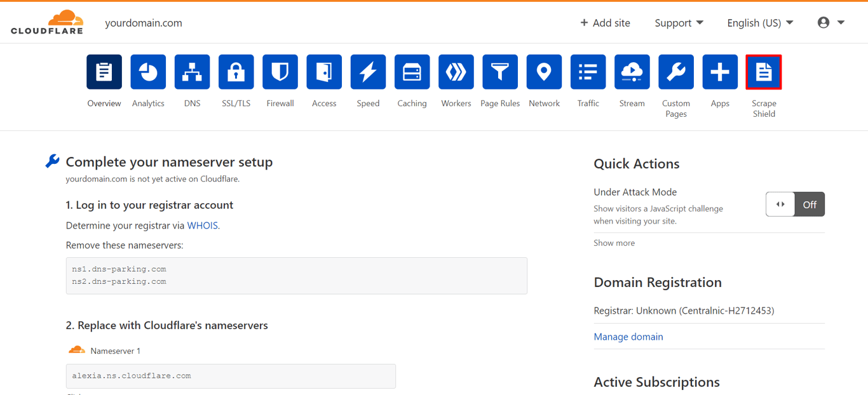Select the Caching icon
868x395 pixels.
[412, 72]
